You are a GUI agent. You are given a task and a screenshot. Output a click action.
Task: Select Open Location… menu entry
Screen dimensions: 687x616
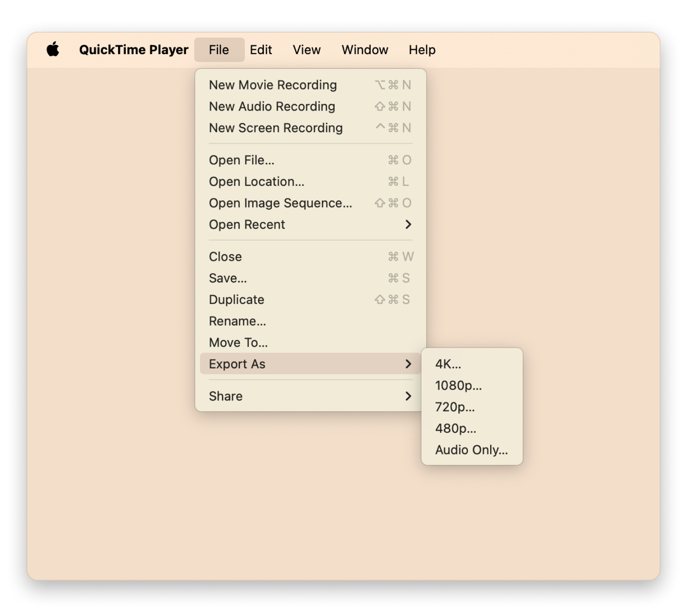(256, 182)
